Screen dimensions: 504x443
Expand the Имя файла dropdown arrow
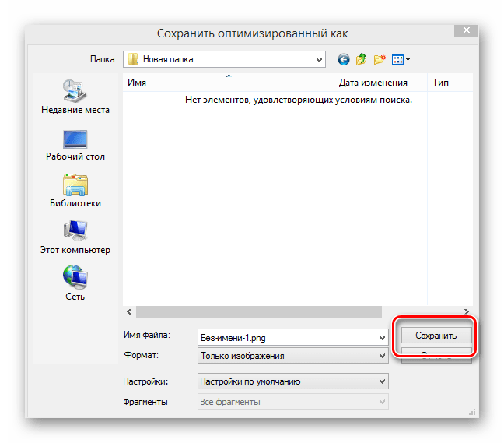coord(381,337)
